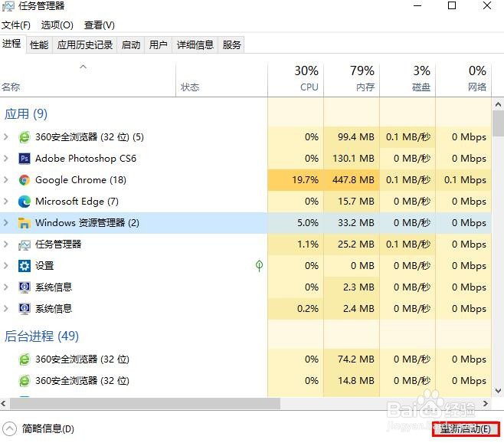This screenshot has height=443, width=504.
Task: Click the Google Chrome icon
Action: (x=25, y=180)
